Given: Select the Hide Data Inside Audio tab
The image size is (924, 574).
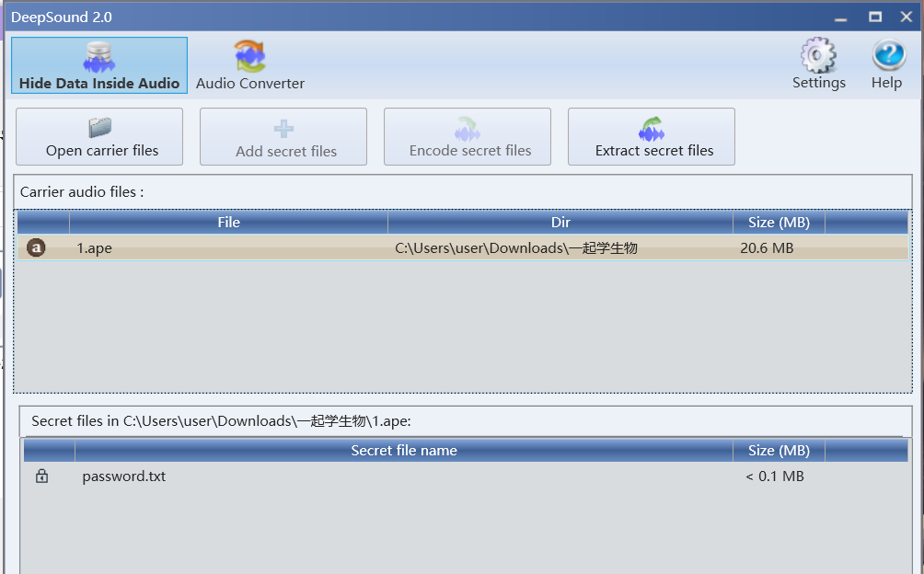Looking at the screenshot, I should (x=99, y=65).
